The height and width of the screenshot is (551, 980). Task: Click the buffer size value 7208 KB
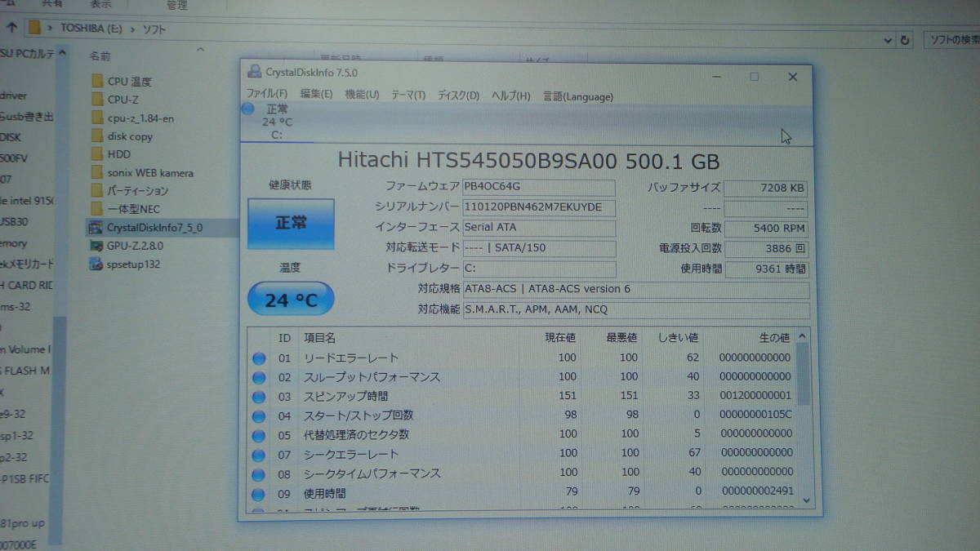[765, 189]
